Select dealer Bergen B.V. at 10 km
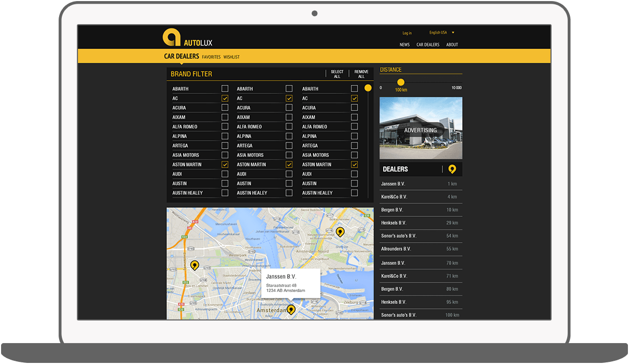This screenshot has width=629, height=364. [421, 210]
